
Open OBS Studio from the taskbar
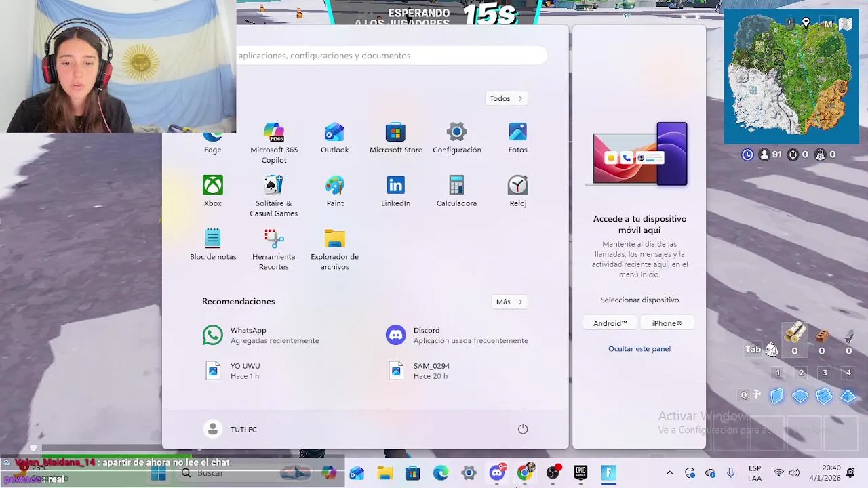point(553,473)
